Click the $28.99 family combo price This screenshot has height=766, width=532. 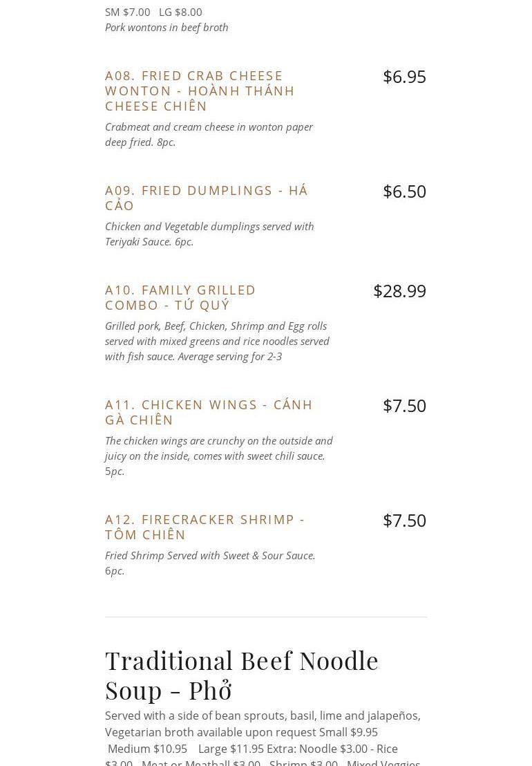pos(399,291)
